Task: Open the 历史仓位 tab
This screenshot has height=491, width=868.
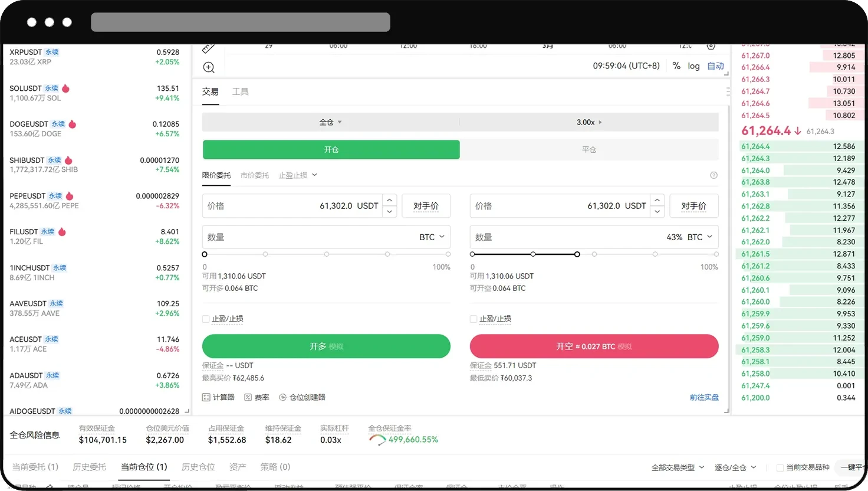Action: 198,467
